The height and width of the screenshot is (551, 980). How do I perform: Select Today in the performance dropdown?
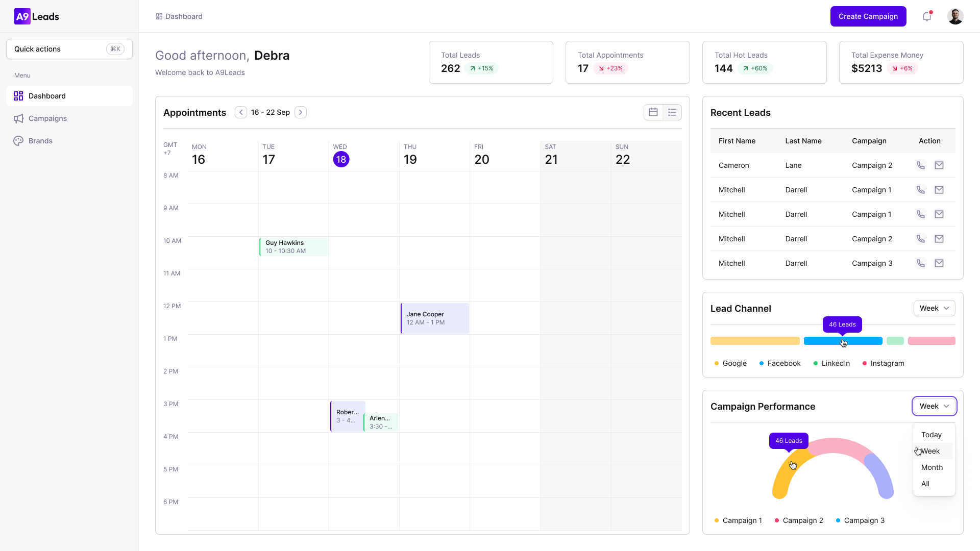(931, 435)
